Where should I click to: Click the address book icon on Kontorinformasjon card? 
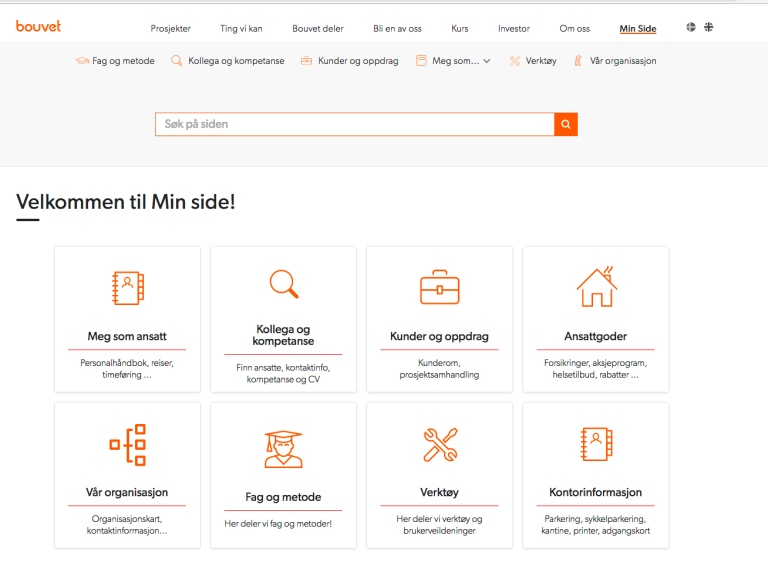point(597,444)
